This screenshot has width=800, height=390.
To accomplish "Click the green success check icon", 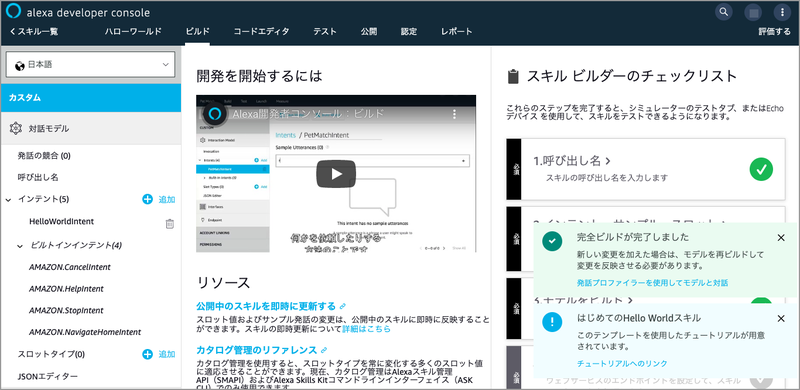I will [552, 241].
